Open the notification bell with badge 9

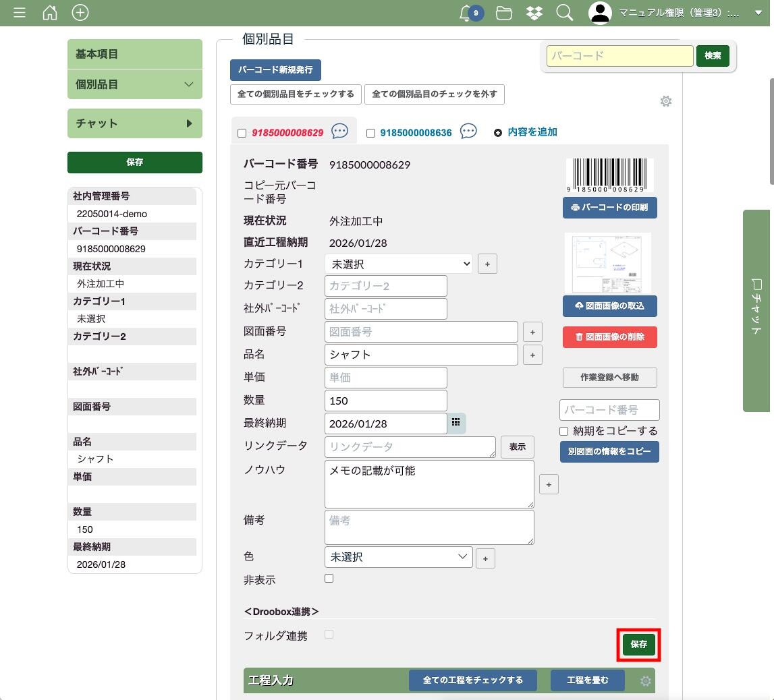466,13
